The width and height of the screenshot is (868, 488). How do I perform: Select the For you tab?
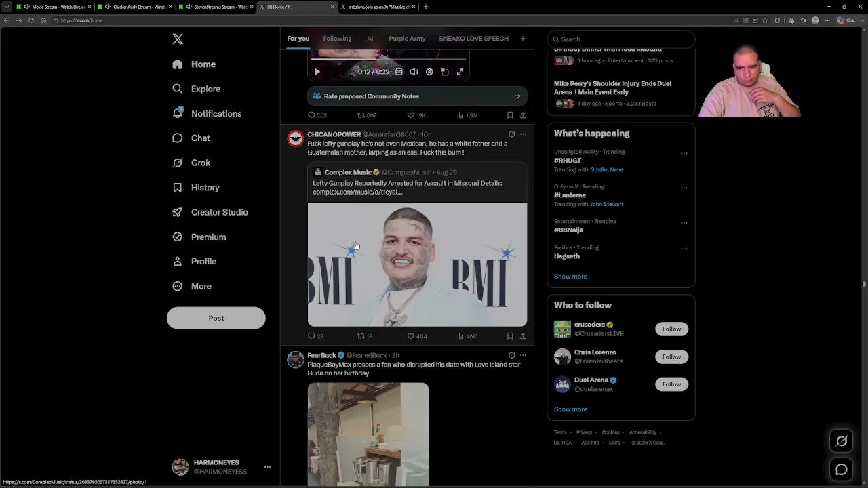[298, 39]
